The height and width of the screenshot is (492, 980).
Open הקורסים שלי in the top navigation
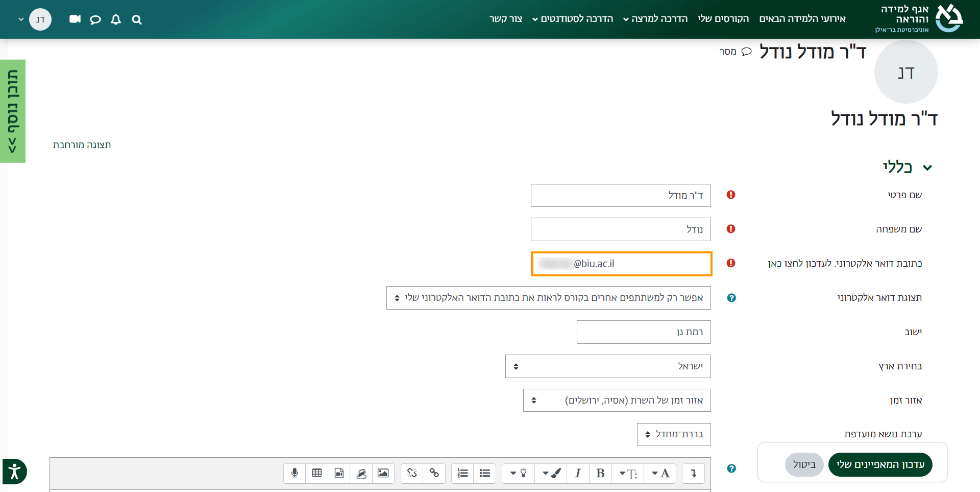pos(723,19)
